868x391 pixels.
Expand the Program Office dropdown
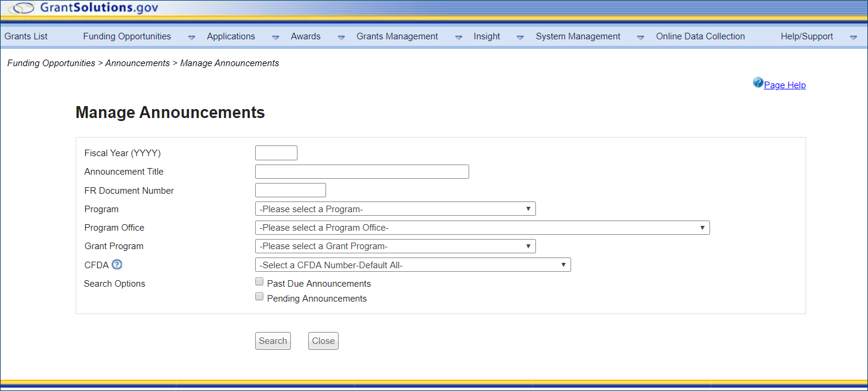482,228
